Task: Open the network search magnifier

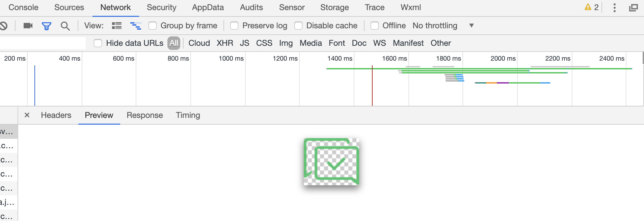Action: (x=65, y=26)
